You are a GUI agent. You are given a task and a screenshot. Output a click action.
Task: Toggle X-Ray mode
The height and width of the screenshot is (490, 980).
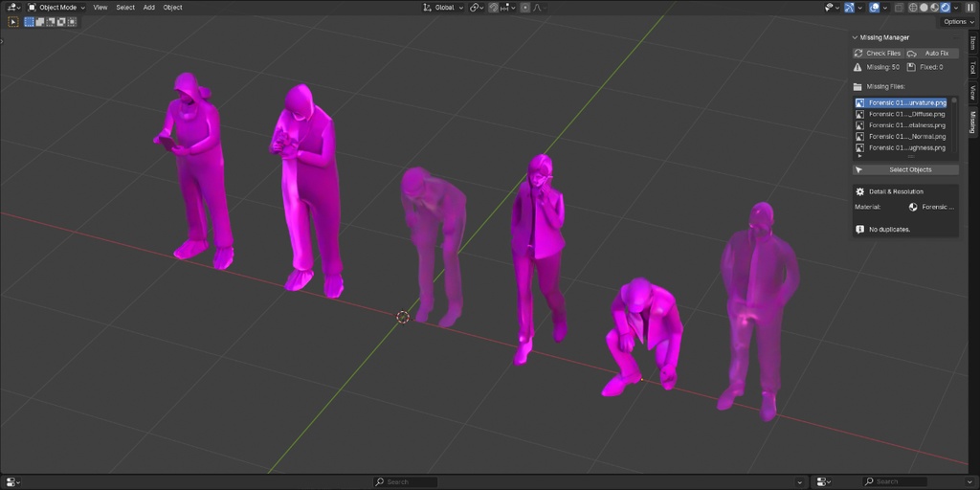900,8
